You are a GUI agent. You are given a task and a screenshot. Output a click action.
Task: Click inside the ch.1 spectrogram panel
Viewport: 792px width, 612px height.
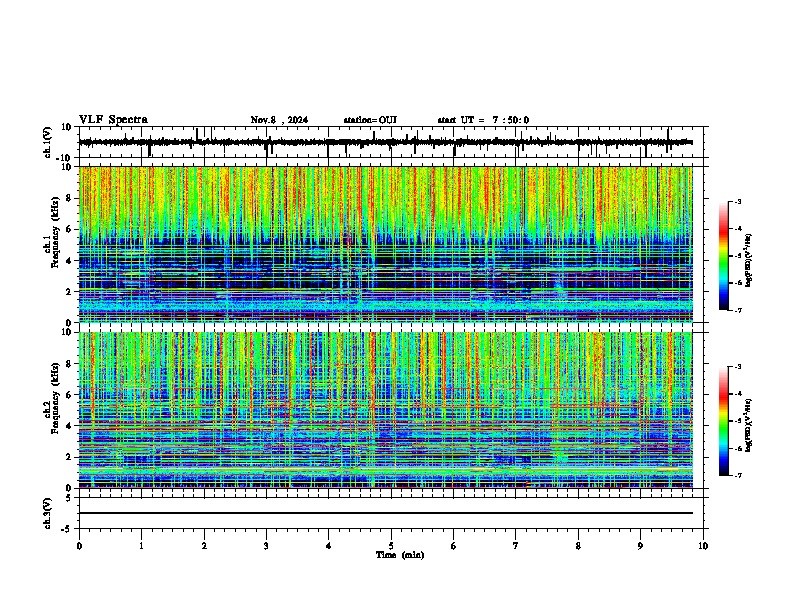click(385, 244)
